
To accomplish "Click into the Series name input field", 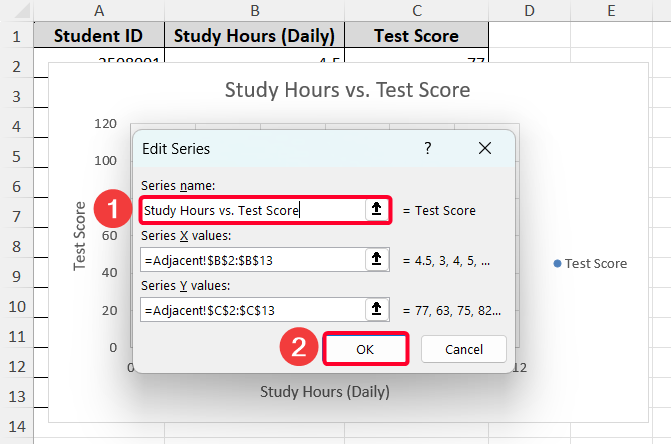I will [x=250, y=210].
